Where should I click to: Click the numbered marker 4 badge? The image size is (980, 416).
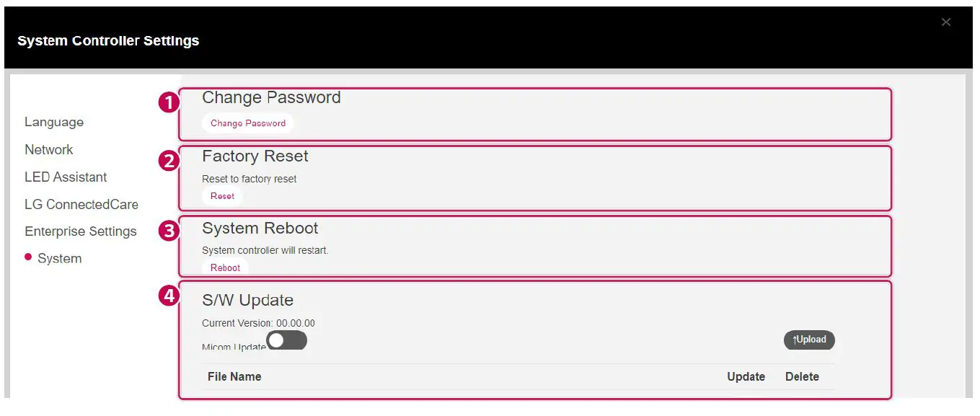point(168,296)
